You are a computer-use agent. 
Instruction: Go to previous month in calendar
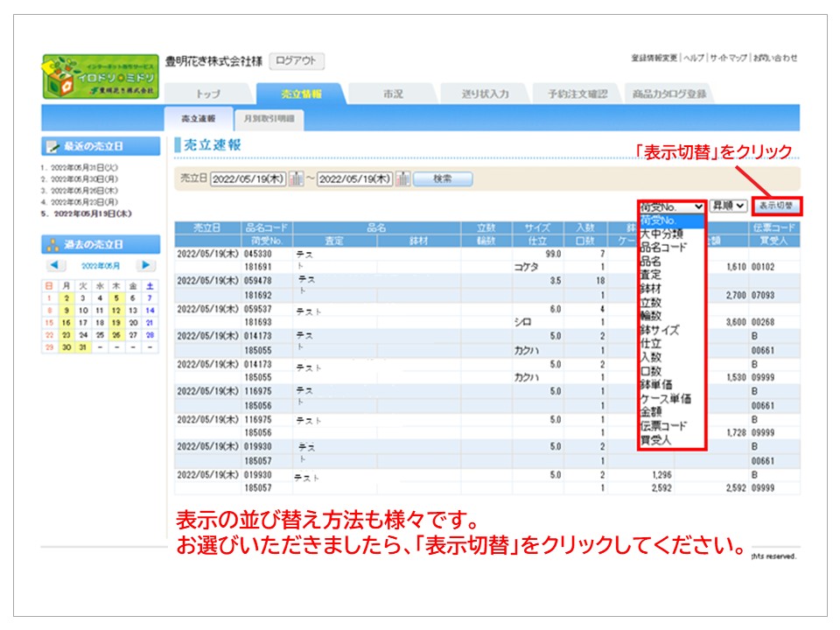[x=54, y=265]
